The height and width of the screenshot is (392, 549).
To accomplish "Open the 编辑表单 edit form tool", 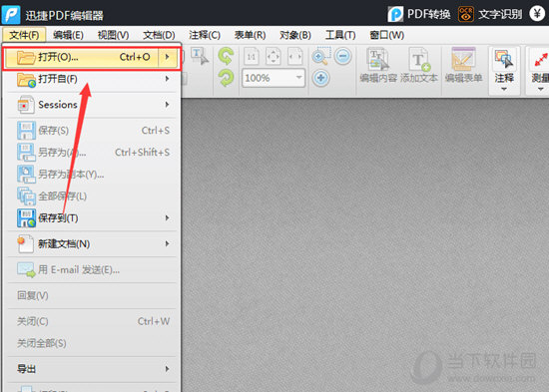I will [x=463, y=66].
